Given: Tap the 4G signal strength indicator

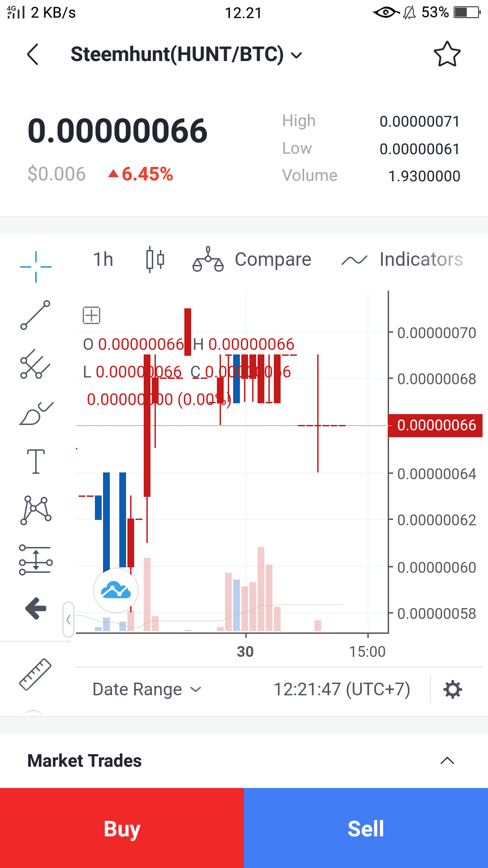Looking at the screenshot, I should coord(16,12).
